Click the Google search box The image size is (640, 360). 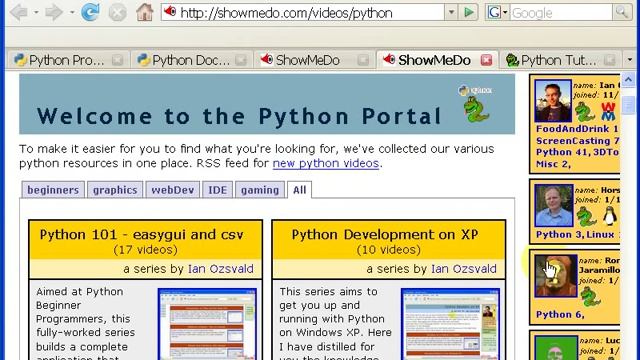561,13
